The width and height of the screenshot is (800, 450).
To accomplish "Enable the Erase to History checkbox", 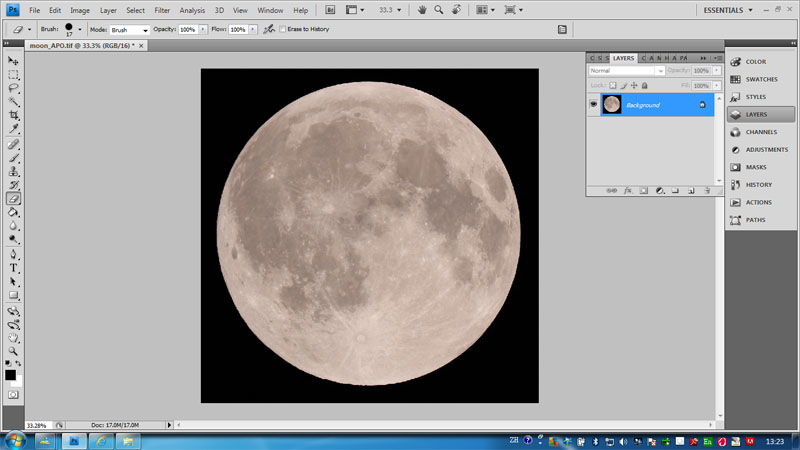I will (x=283, y=30).
